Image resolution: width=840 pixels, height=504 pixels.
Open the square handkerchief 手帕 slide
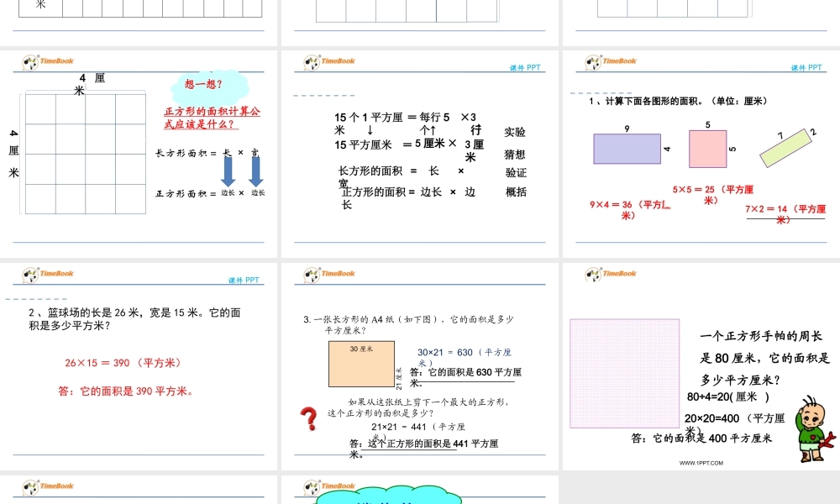pos(701,366)
